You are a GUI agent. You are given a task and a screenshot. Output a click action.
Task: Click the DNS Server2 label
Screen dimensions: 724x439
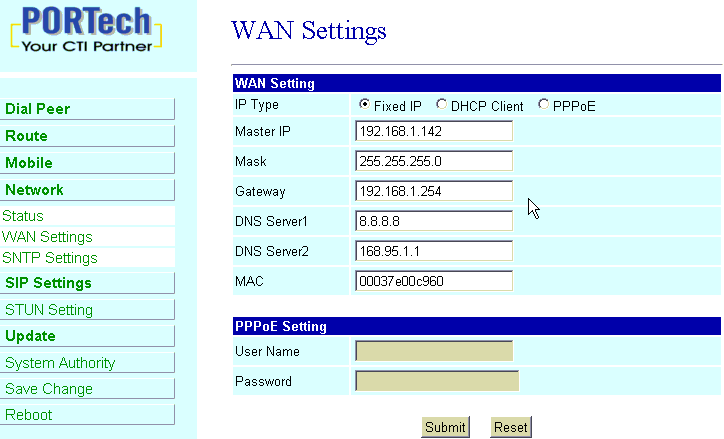272,251
